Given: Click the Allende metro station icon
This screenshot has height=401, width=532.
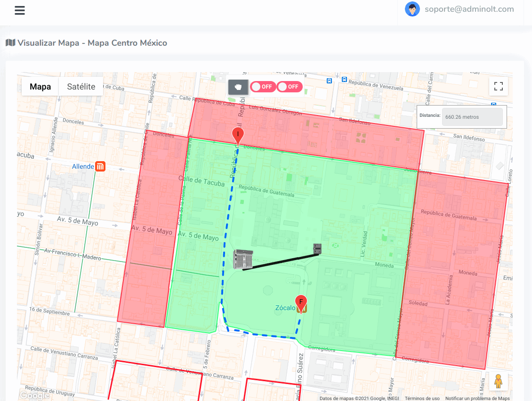Looking at the screenshot, I should 101,166.
